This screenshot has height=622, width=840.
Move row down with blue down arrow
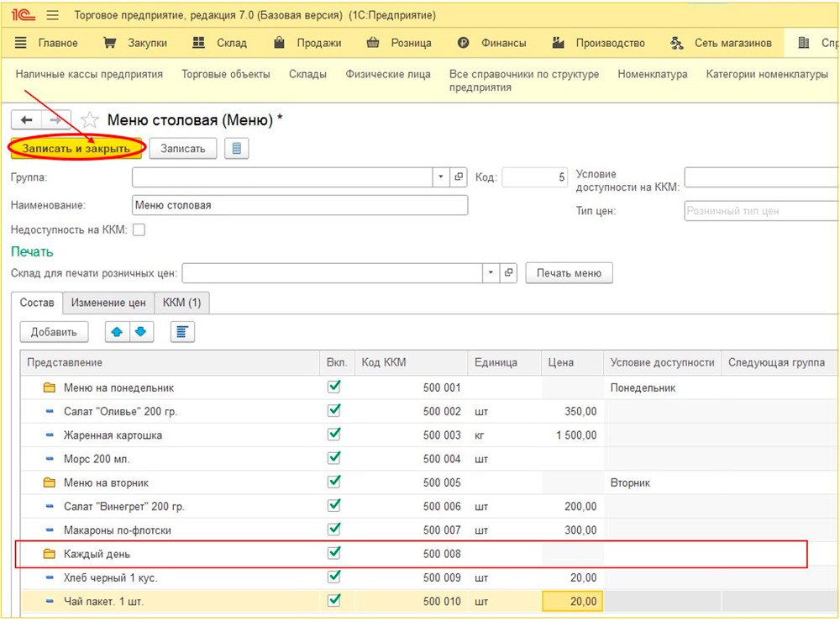click(x=139, y=332)
